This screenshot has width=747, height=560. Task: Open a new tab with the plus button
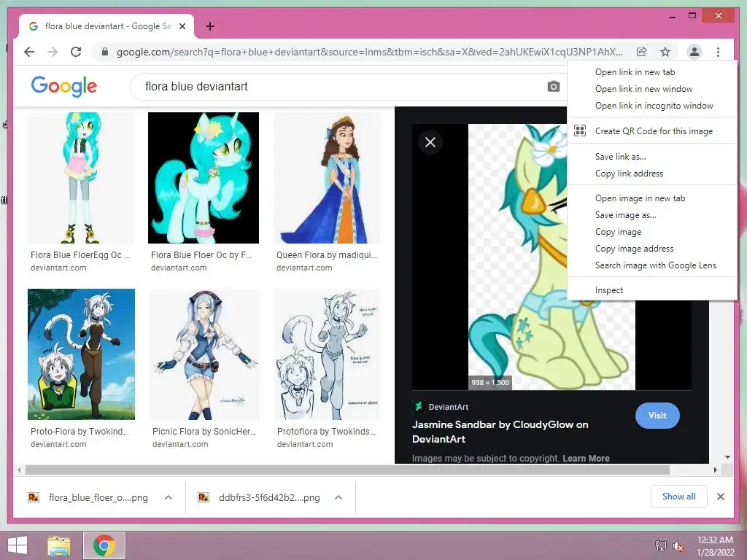(x=210, y=26)
